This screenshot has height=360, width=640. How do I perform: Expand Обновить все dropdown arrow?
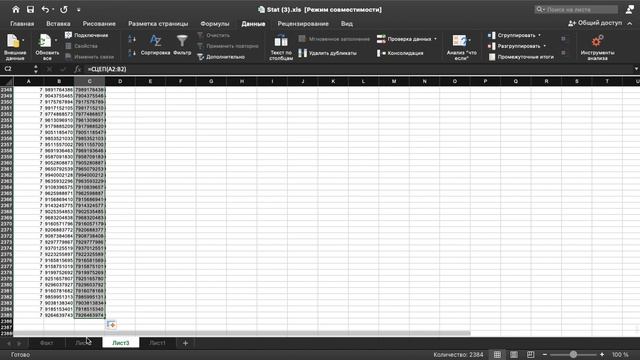[x=55, y=40]
